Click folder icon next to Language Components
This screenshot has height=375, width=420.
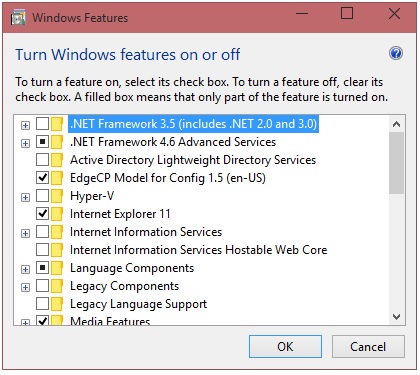click(x=57, y=268)
